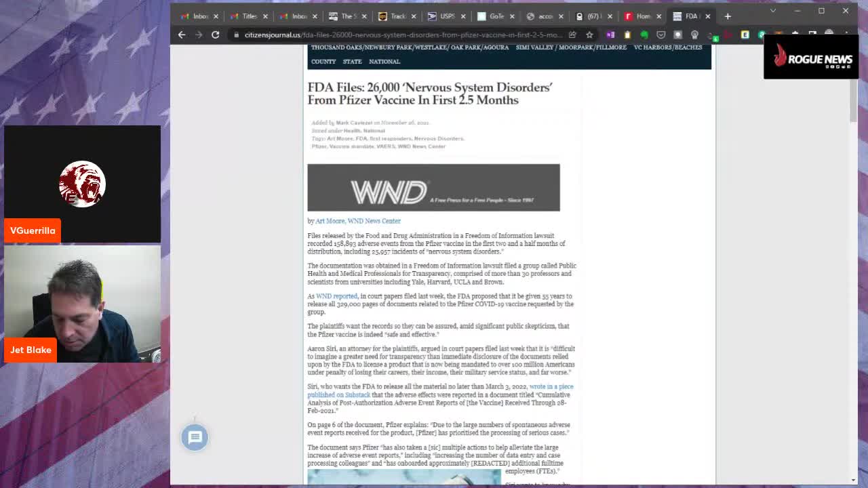This screenshot has height=488, width=868.
Task: Close the first Inbox Gmail tab
Action: 216,16
